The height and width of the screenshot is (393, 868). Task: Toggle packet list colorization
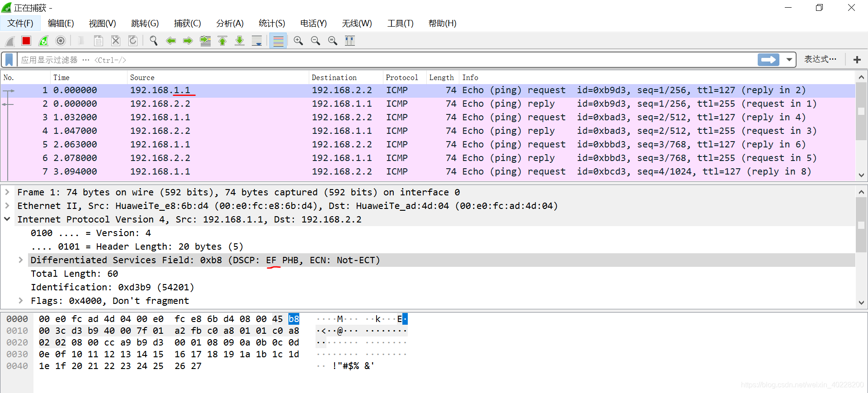(278, 41)
